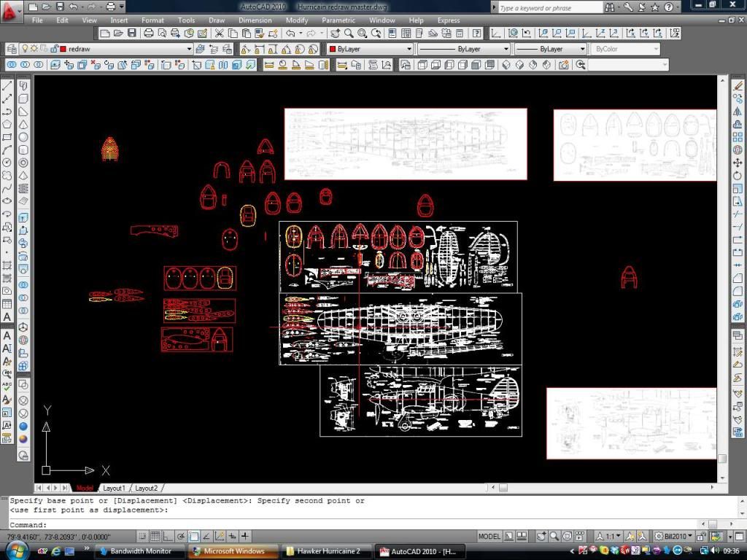The height and width of the screenshot is (560, 747).
Task: Expand the Undo history arrow in Standard toolbar
Action: [301, 34]
